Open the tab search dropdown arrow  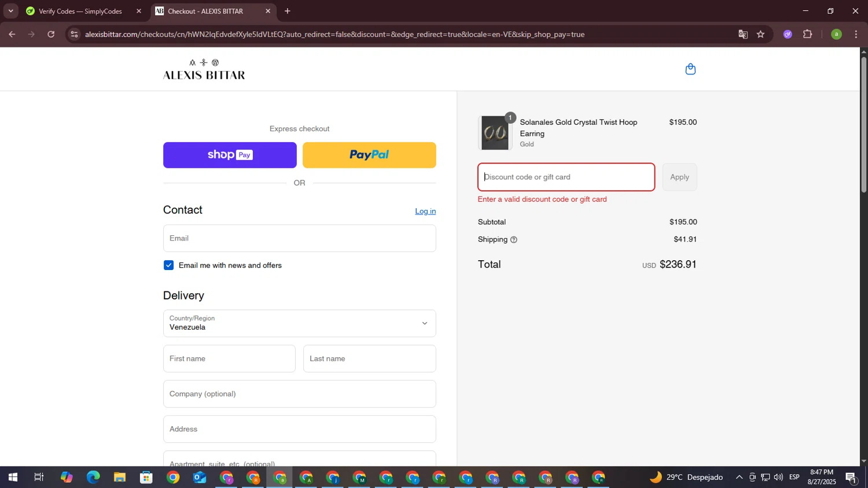(x=10, y=11)
